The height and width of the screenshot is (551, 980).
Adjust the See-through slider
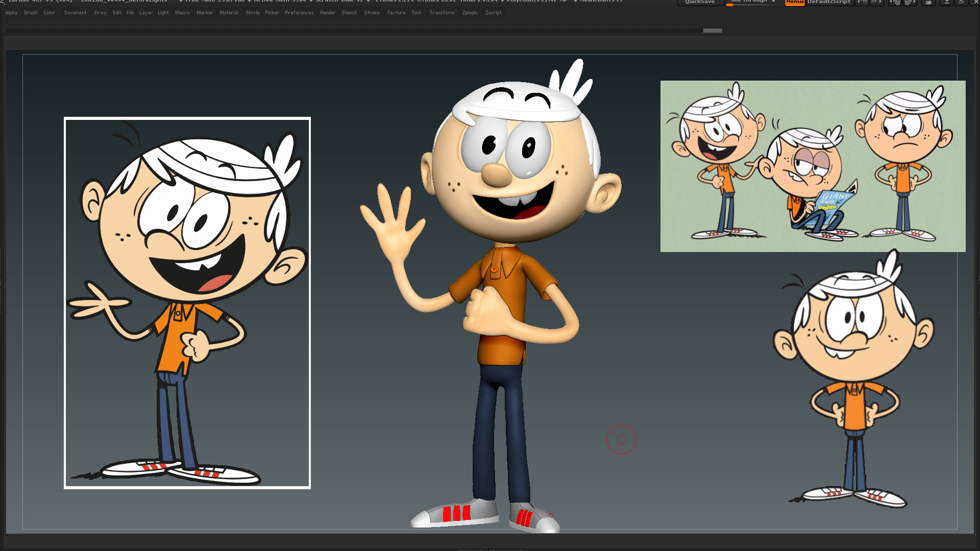(753, 3)
